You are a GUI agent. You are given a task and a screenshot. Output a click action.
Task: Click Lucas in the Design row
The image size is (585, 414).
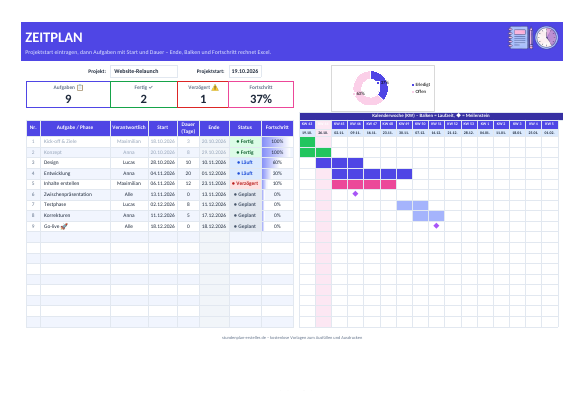[x=129, y=163]
